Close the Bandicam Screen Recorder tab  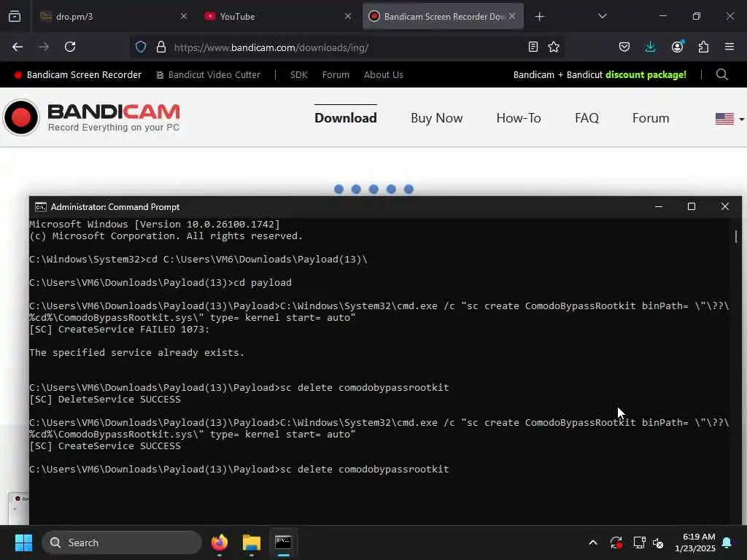tap(512, 16)
